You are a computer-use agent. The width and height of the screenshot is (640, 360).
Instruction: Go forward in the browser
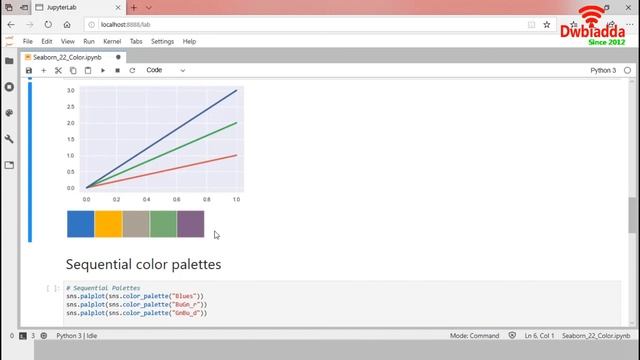click(30, 25)
